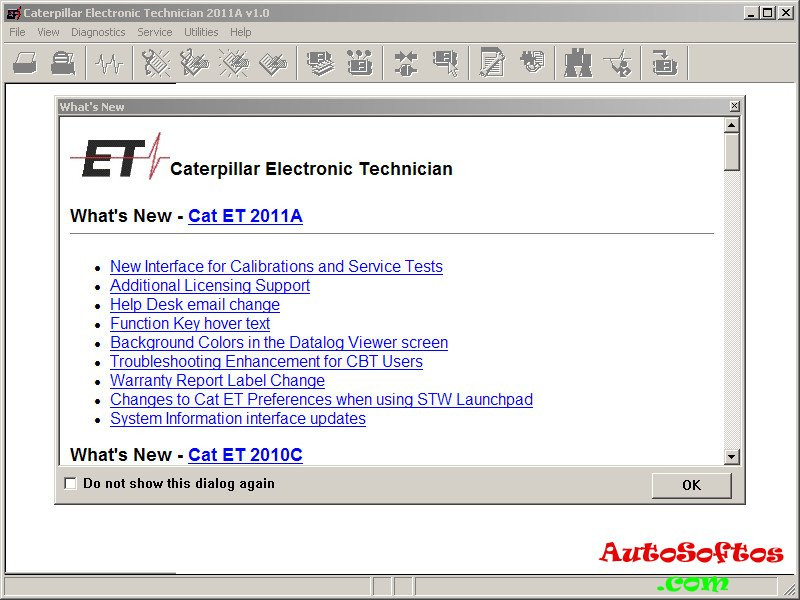Open the Diagnostics menu
The height and width of the screenshot is (600, 800).
pos(98,32)
